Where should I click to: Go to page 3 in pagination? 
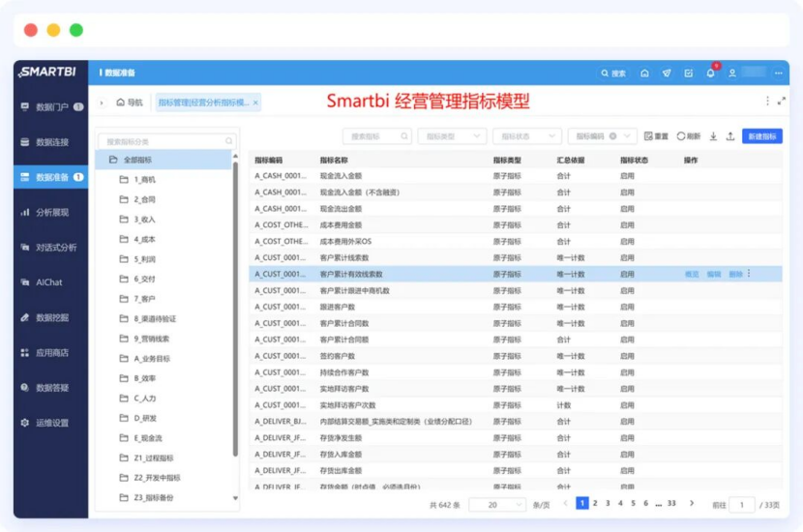pyautogui.click(x=608, y=503)
